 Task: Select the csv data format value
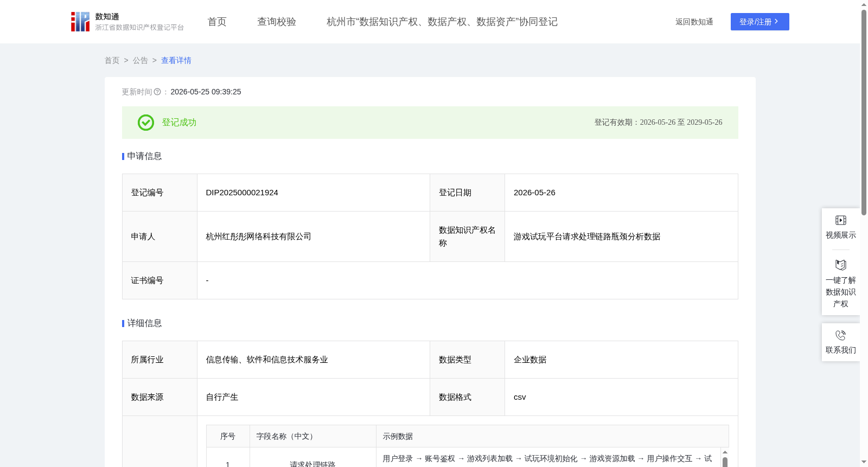click(x=520, y=397)
